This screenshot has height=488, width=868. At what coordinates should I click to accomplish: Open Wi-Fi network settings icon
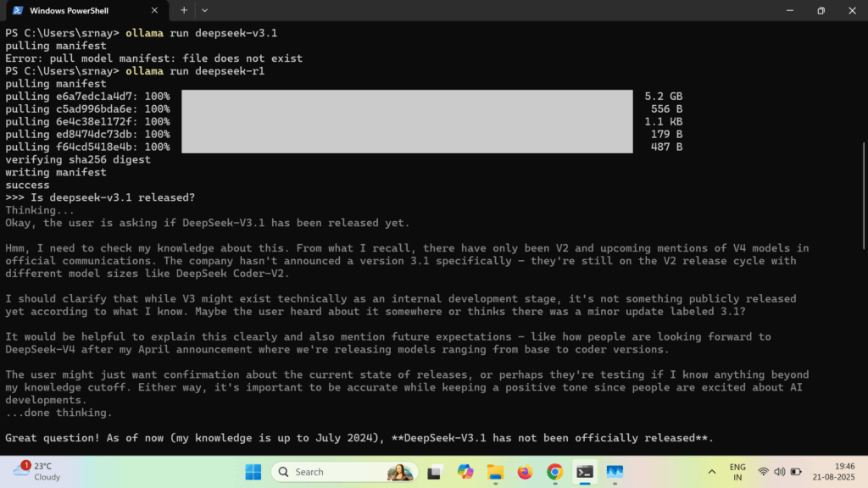[x=764, y=472]
